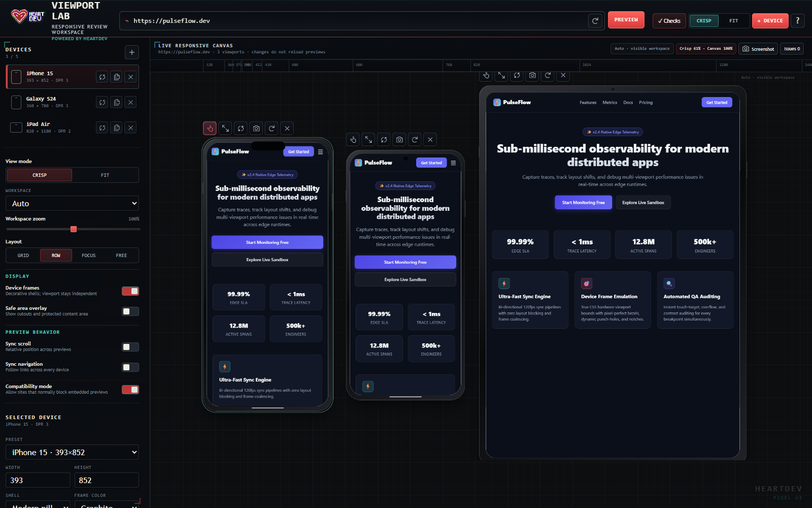Reload the Galaxy S24 preview frame
This screenshot has height=508, width=812.
click(415, 139)
